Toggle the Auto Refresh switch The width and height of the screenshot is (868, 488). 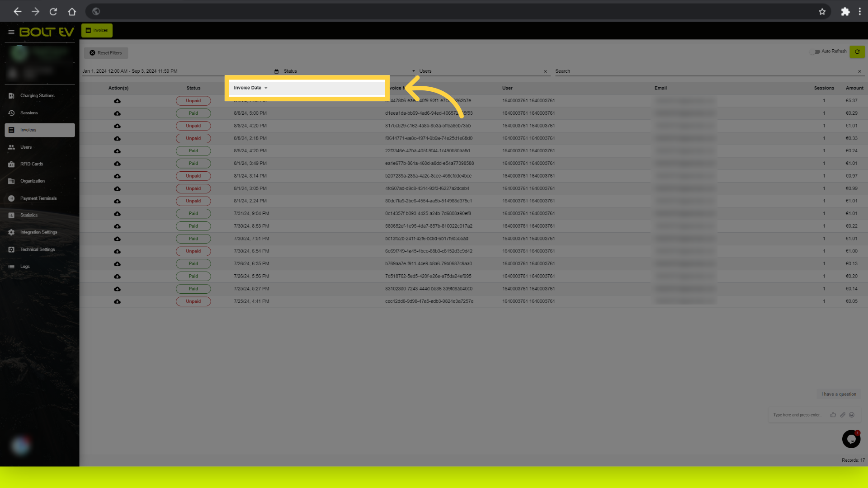tap(815, 52)
